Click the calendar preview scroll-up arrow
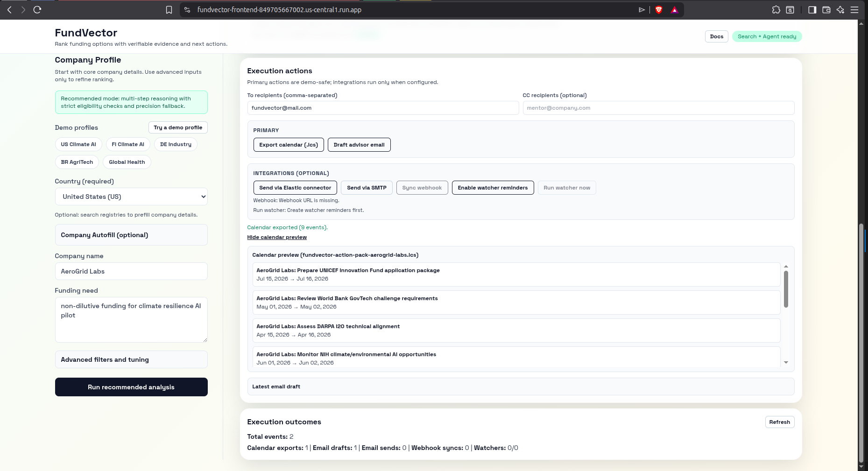Viewport: 868px width, 471px height. click(786, 266)
